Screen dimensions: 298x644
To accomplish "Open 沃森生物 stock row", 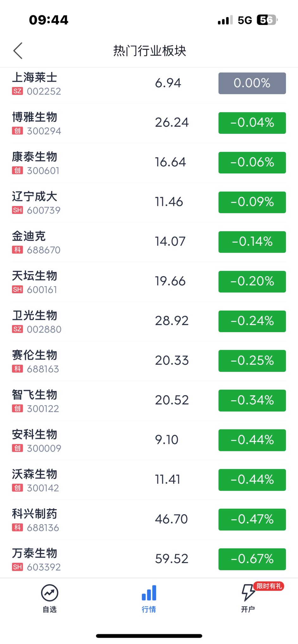I will coord(149,480).
